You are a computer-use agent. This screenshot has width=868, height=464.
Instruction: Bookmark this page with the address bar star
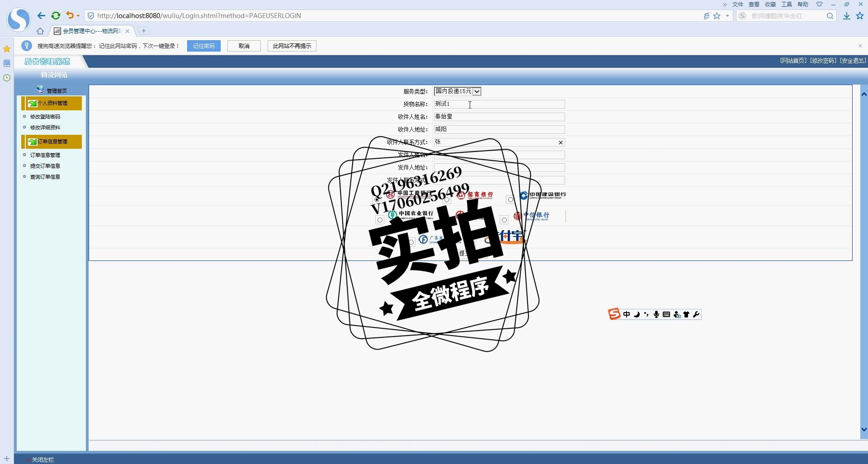pyautogui.click(x=717, y=16)
